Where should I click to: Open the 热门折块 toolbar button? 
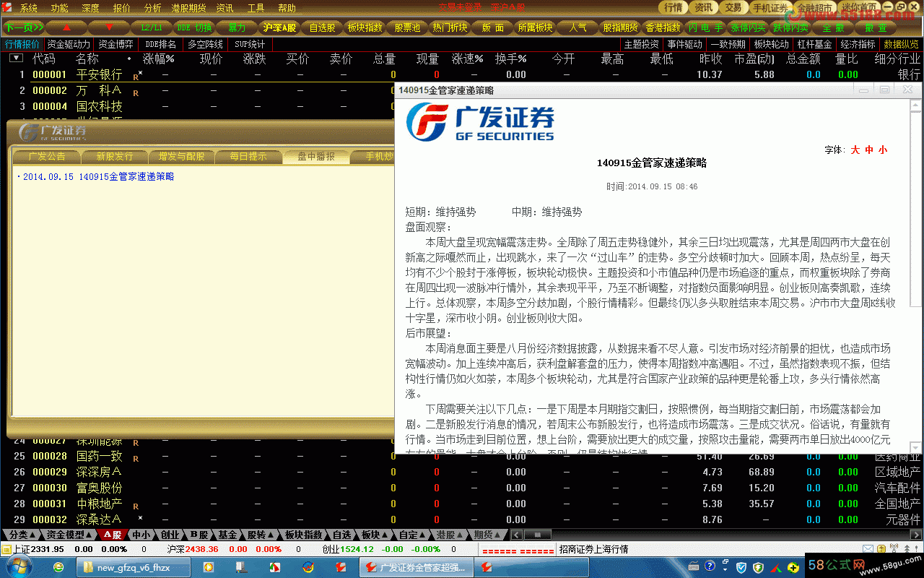pyautogui.click(x=450, y=27)
